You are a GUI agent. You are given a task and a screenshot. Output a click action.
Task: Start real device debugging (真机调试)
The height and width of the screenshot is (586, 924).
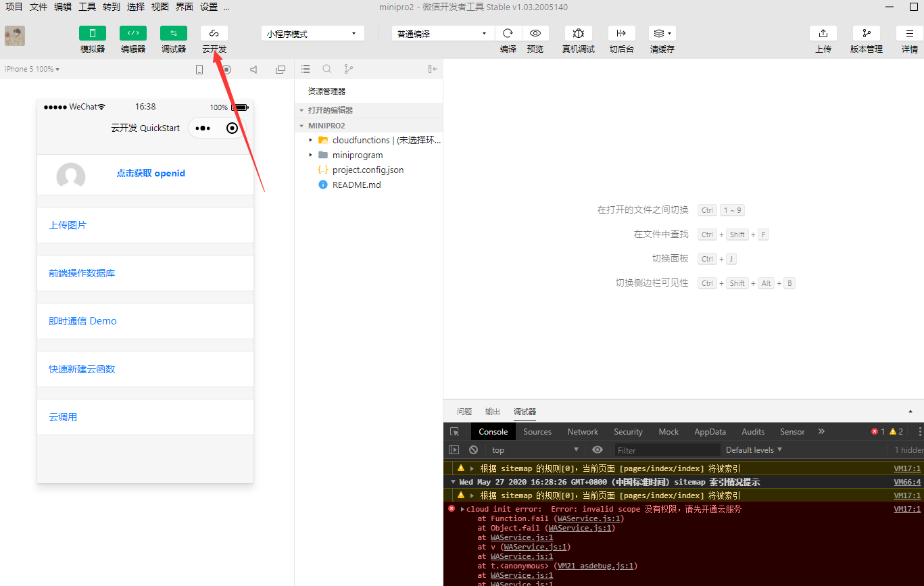pyautogui.click(x=579, y=33)
